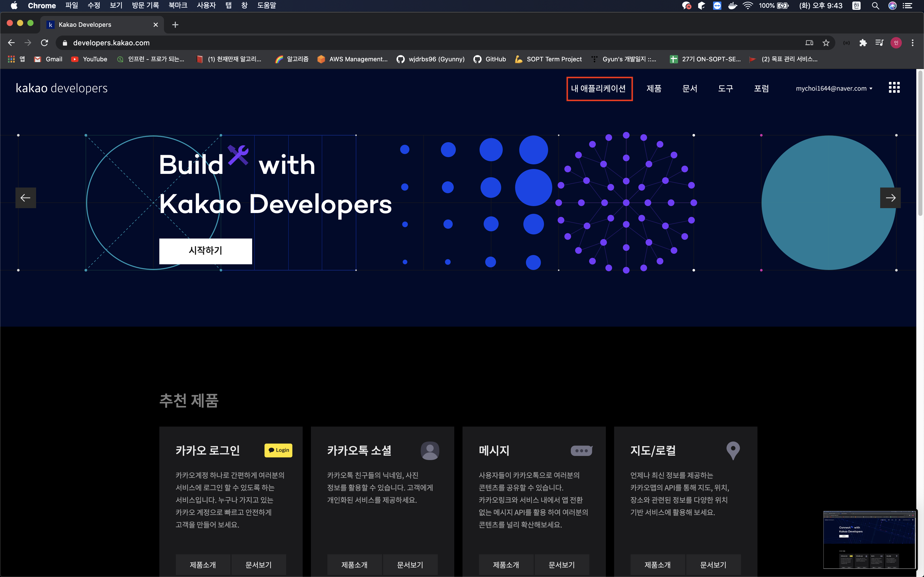Click the Kakao Login yellow badge icon
The height and width of the screenshot is (577, 924).
(278, 450)
